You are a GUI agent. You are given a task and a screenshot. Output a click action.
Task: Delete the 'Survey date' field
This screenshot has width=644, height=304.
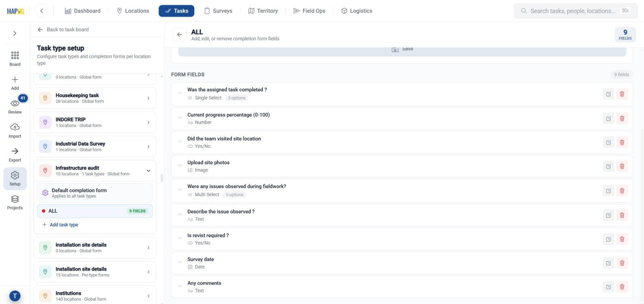[622, 263]
